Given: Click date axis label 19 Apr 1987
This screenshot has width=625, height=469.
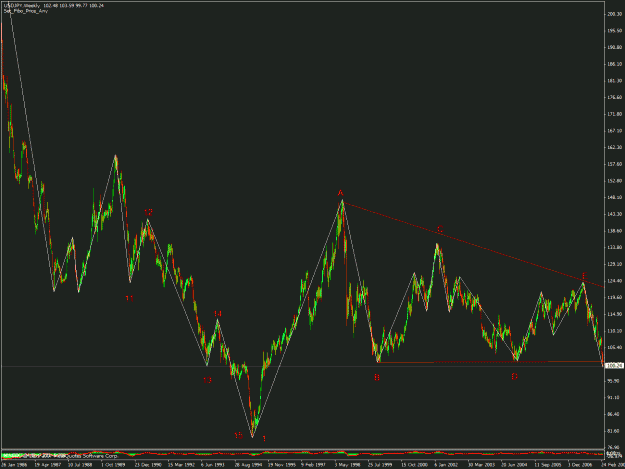Looking at the screenshot, I should click(47, 465).
